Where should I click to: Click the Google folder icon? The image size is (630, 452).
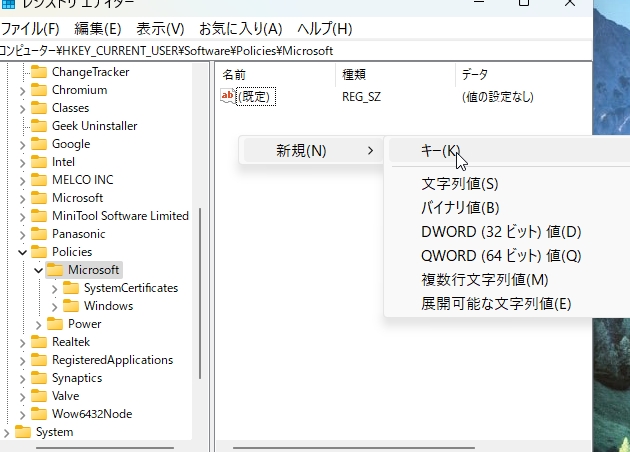point(39,144)
